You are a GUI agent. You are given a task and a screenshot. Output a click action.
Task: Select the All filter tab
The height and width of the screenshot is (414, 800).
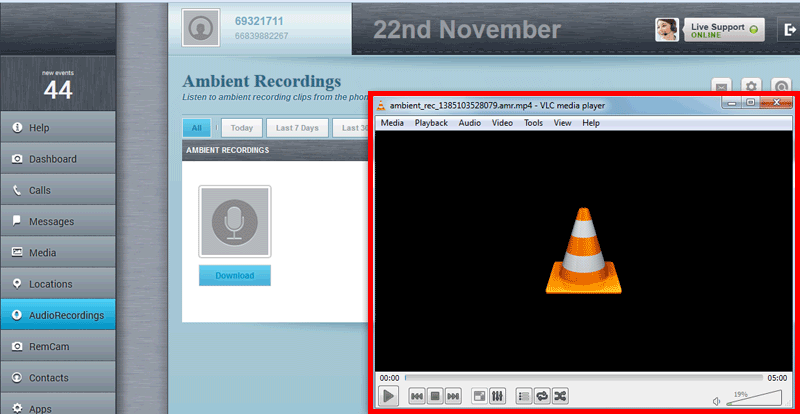click(196, 128)
